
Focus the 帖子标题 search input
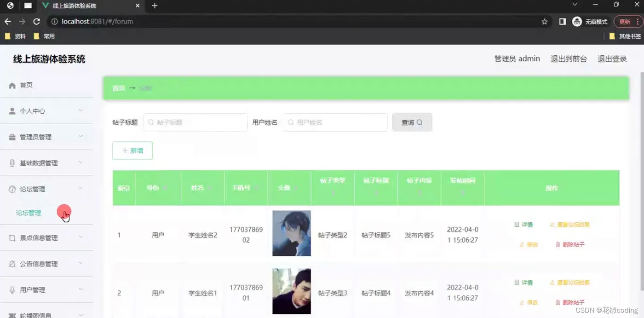coord(195,122)
